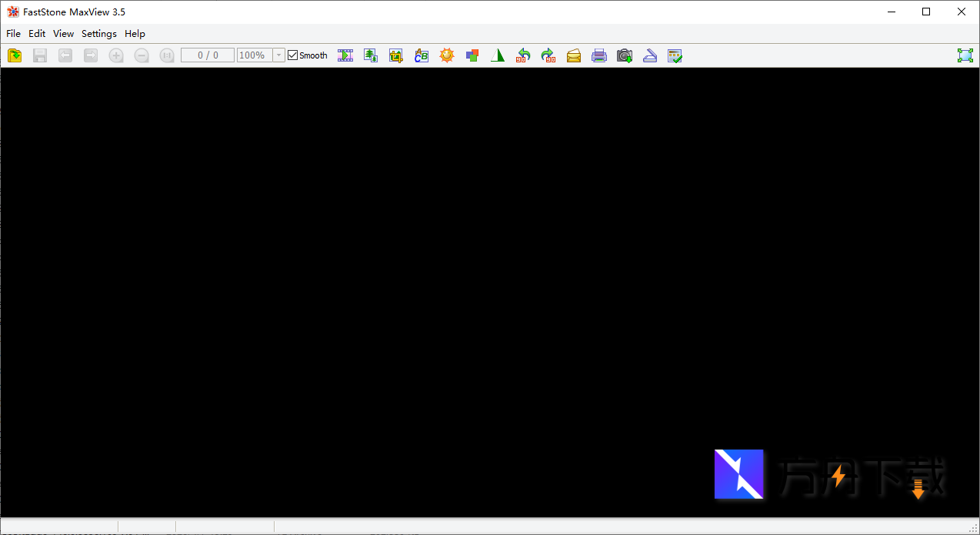
Task: Start a slideshow
Action: (345, 55)
